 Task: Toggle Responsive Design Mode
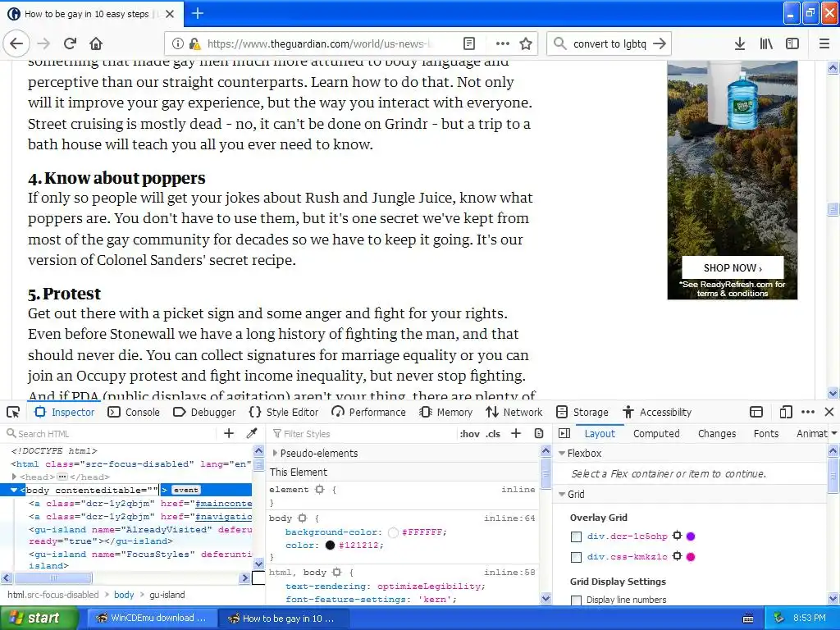[x=785, y=412]
